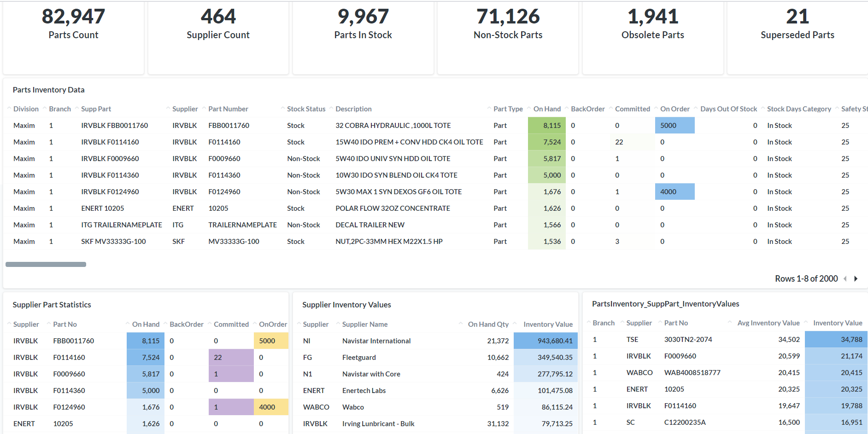This screenshot has height=434, width=868.
Task: Click Enertech Labs supplier name
Action: click(x=364, y=391)
